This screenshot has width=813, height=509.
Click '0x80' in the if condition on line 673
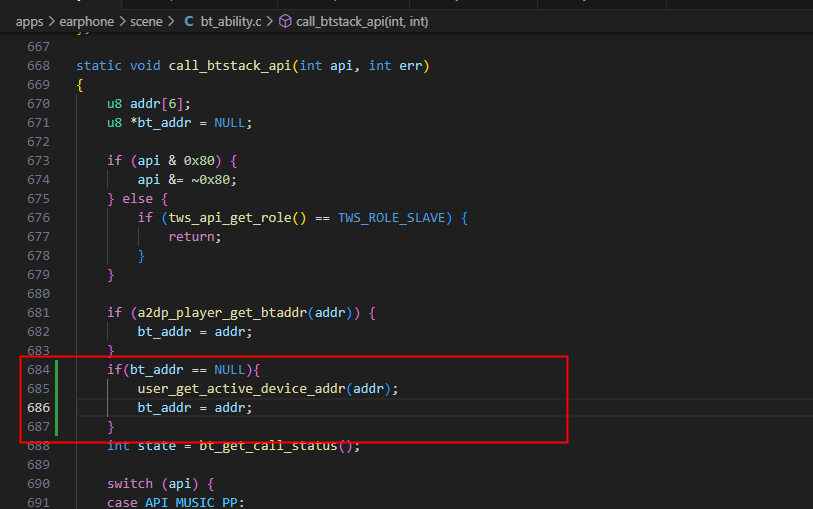199,161
